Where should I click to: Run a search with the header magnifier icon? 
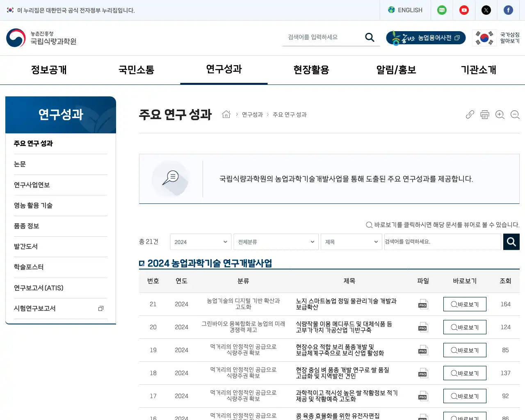tap(370, 37)
